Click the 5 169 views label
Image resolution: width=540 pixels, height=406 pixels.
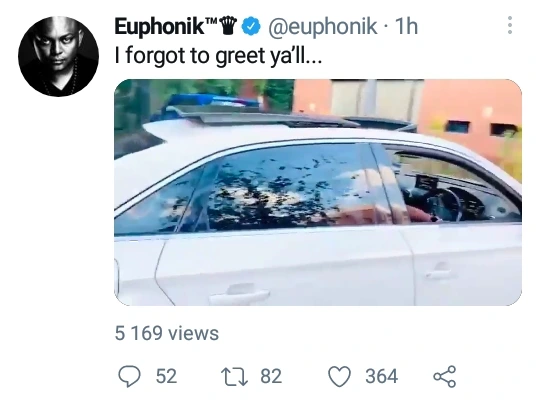tap(167, 333)
